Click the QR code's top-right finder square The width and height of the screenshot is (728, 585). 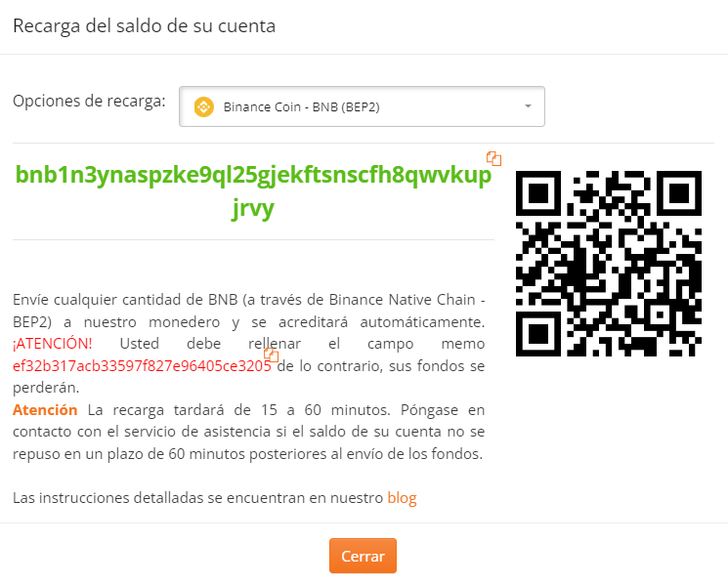click(679, 193)
